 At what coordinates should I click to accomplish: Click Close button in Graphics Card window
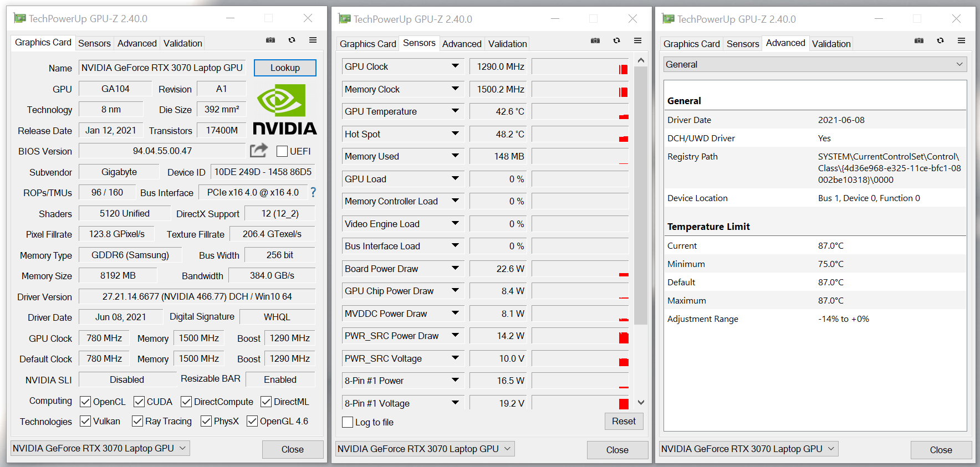293,449
